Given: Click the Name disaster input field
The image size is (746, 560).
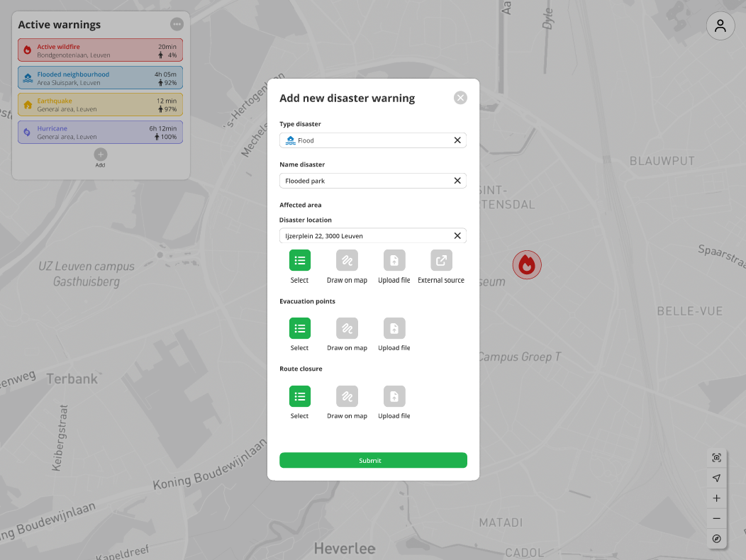Looking at the screenshot, I should (x=373, y=181).
